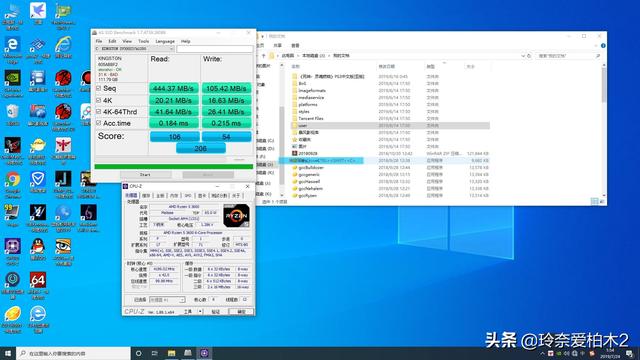Click the OK button in CPU-Z
Image resolution: width=640 pixels, height=360 pixels.
click(x=241, y=311)
